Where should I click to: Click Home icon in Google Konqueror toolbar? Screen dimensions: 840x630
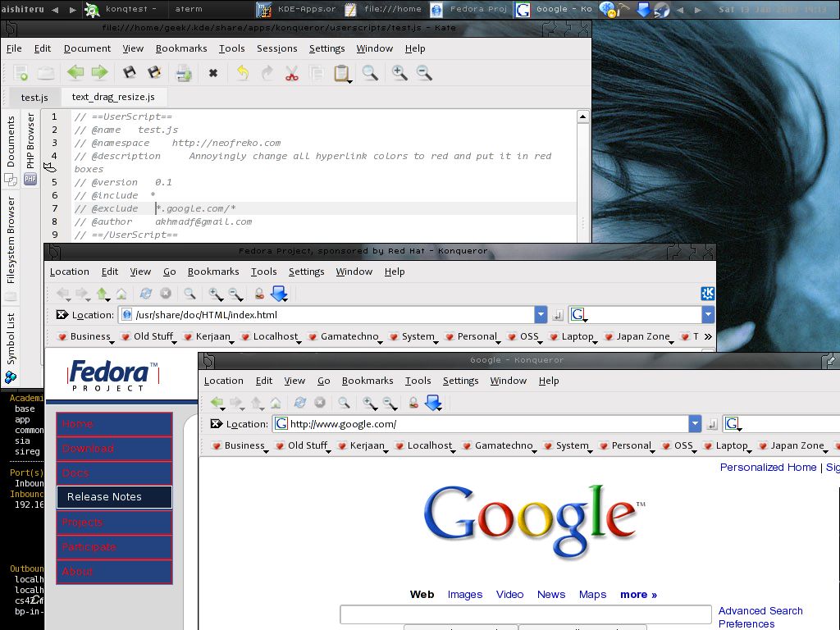[276, 403]
